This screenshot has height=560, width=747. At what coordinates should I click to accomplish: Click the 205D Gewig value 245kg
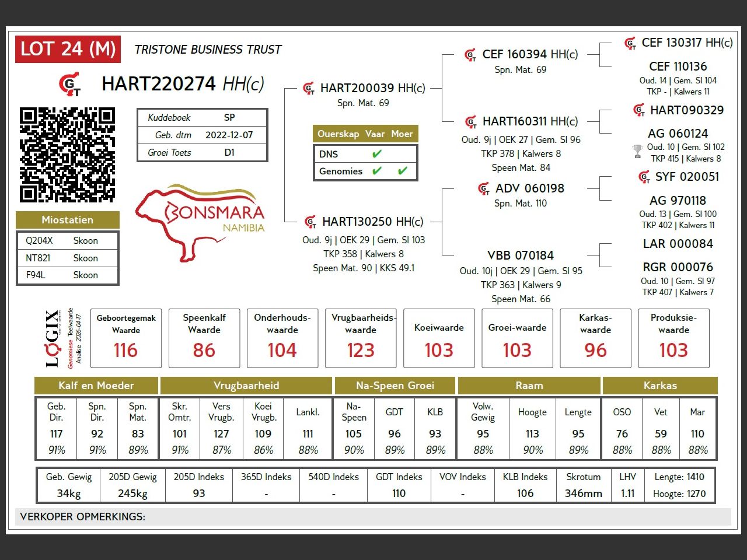point(132,494)
